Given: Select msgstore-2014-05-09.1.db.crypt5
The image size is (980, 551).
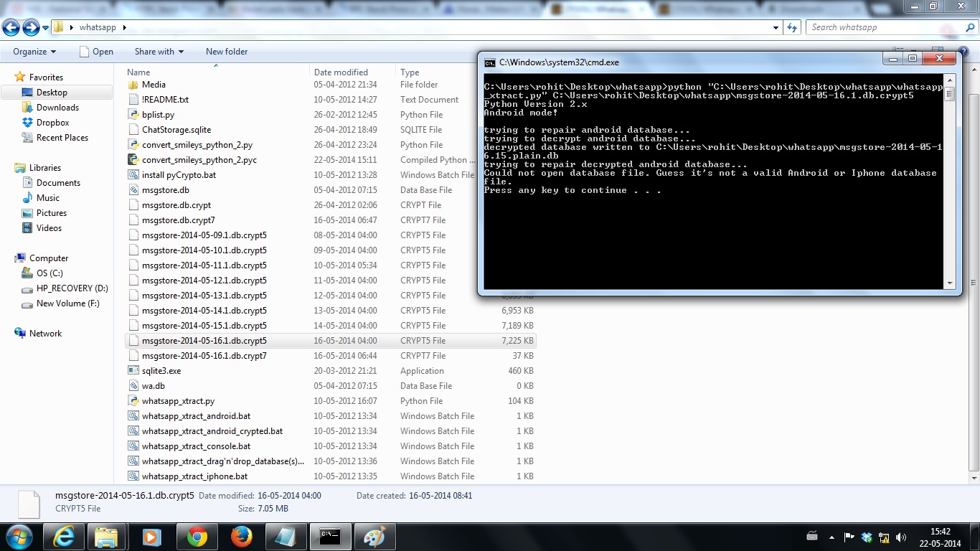Looking at the screenshot, I should 204,235.
